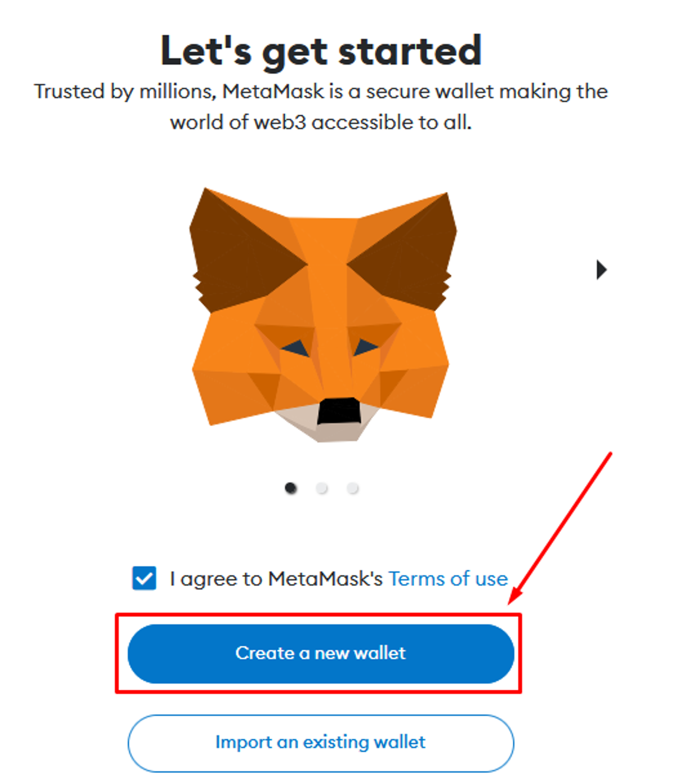This screenshot has width=674, height=784.
Task: Select the first carousel dot indicator
Action: click(291, 488)
